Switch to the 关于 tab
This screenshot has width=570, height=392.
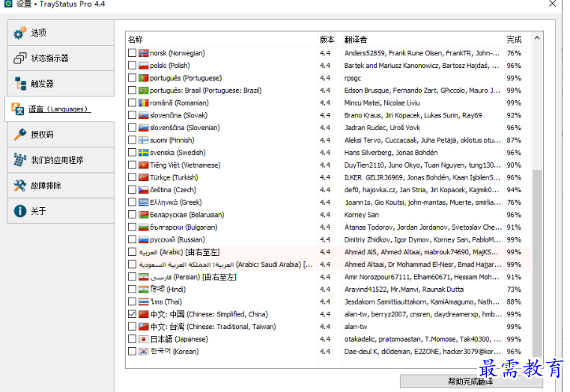(61, 211)
